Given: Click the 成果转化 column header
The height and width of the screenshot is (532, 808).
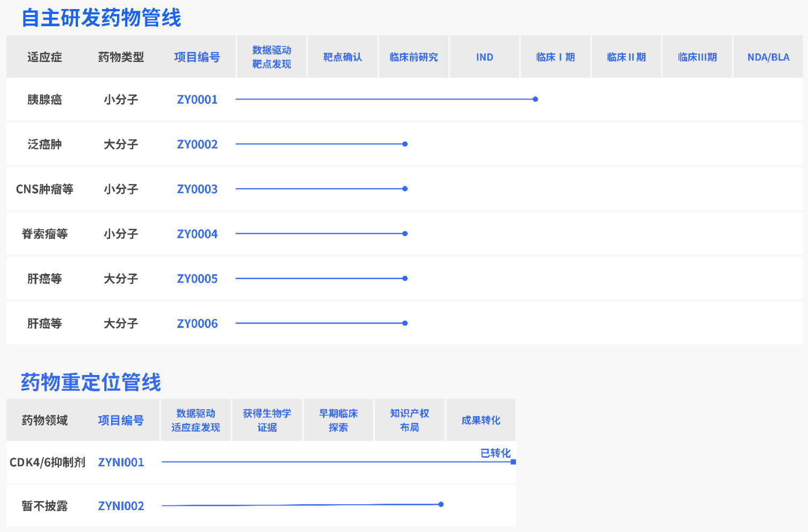Looking at the screenshot, I should [480, 420].
